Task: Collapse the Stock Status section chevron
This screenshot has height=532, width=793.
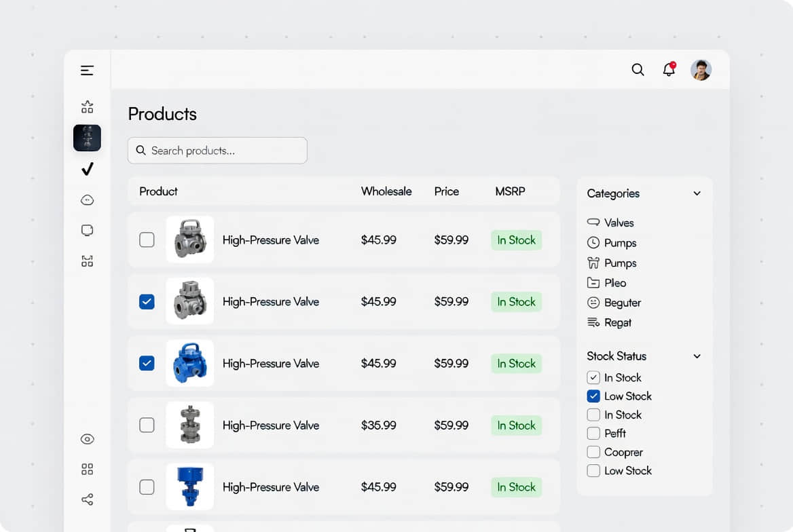Action: coord(697,356)
